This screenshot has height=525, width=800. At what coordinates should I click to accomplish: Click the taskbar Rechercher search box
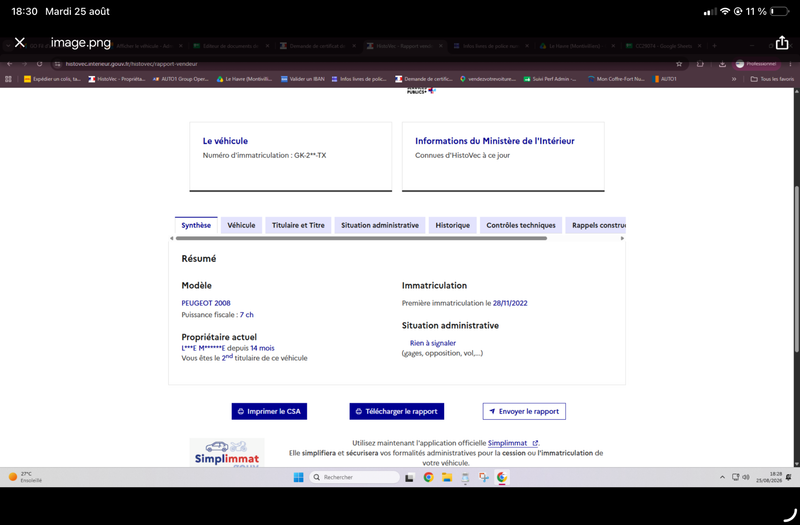354,477
